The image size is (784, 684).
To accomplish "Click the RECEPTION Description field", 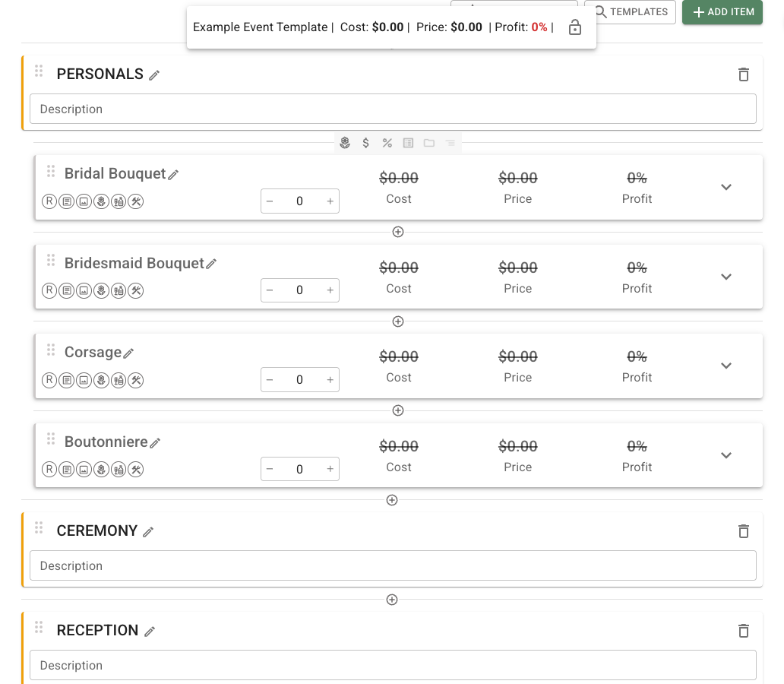I will (393, 665).
